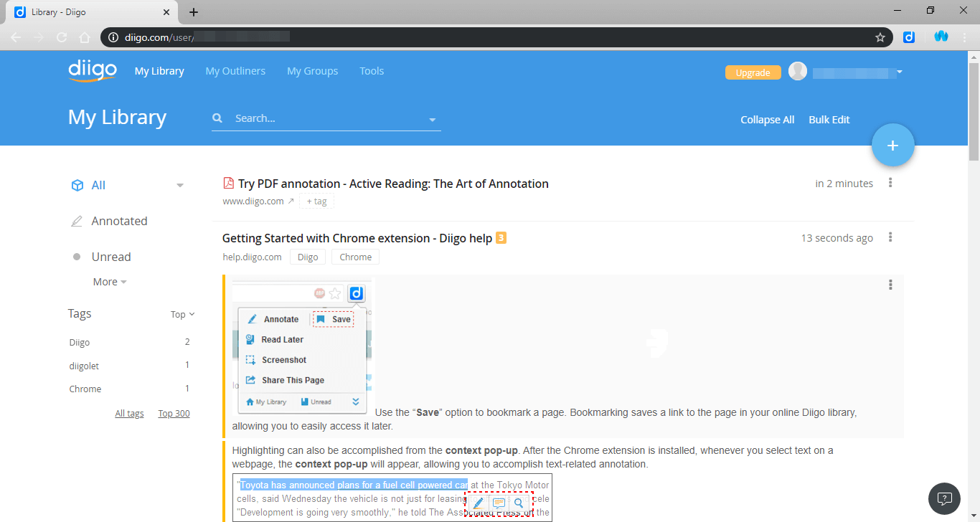Open the Tools menu

click(372, 71)
